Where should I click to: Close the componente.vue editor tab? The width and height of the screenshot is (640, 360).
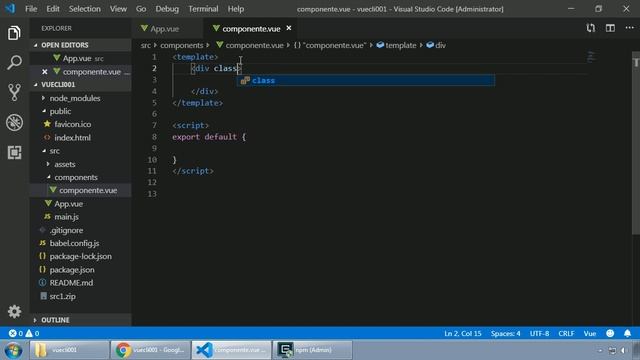click(289, 28)
